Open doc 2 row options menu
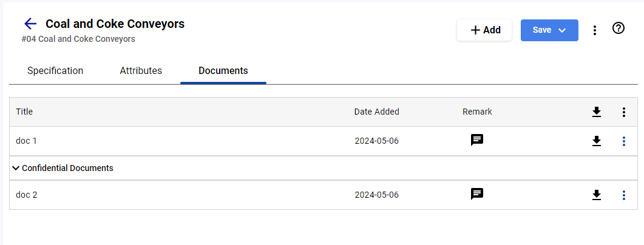 [x=623, y=195]
